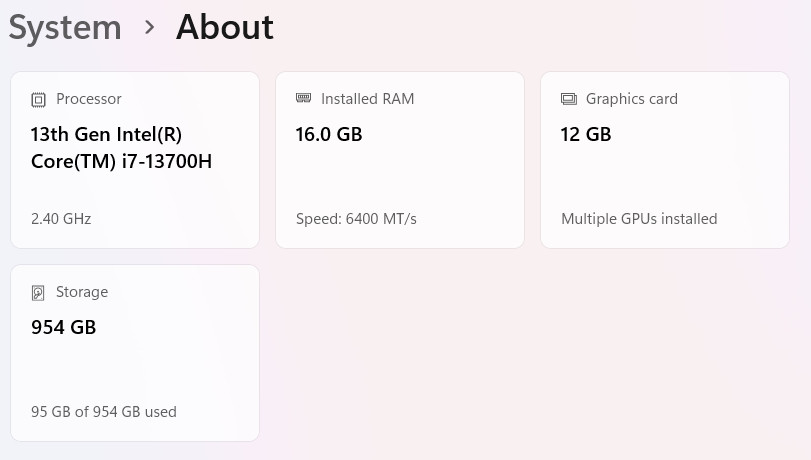Open the Processor info card
Screen dimensions: 811x460
tap(135, 160)
